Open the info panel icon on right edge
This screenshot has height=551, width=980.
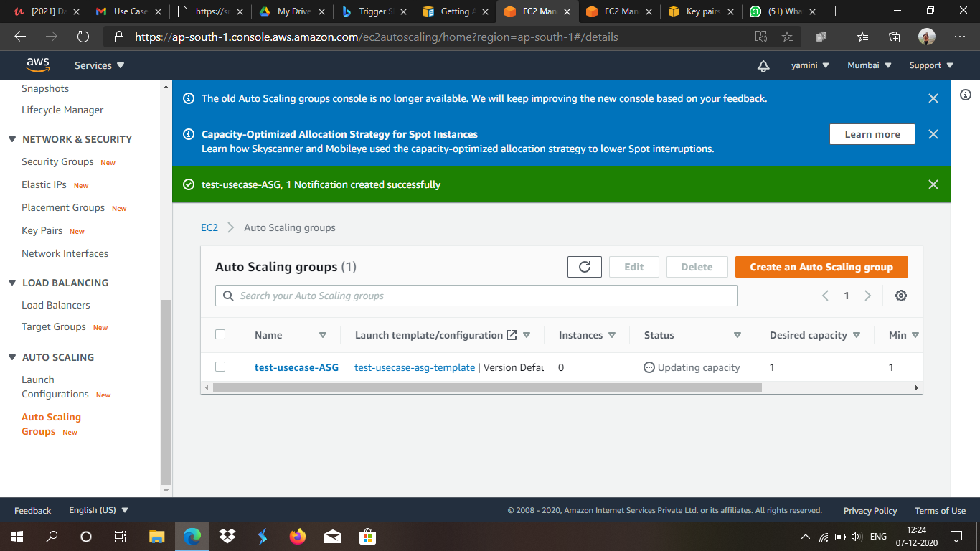(966, 95)
